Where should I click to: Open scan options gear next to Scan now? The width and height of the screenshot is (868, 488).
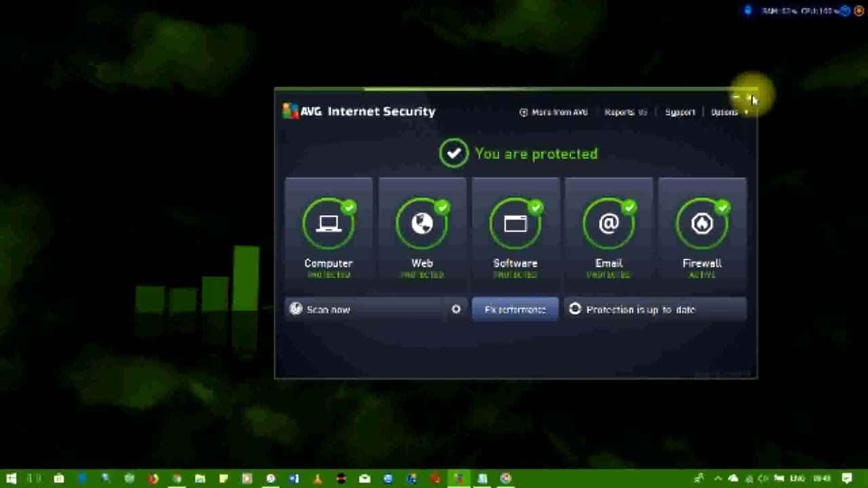coord(456,309)
